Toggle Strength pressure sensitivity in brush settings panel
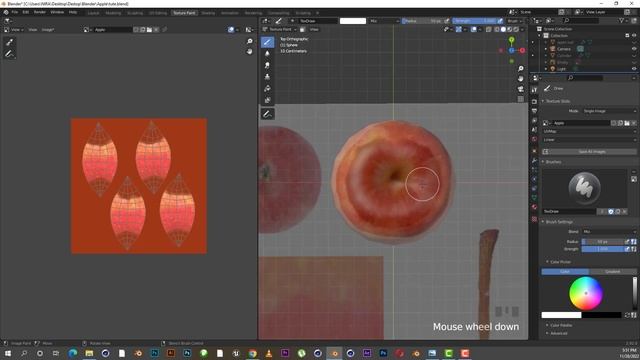640x360 pixels. point(627,249)
